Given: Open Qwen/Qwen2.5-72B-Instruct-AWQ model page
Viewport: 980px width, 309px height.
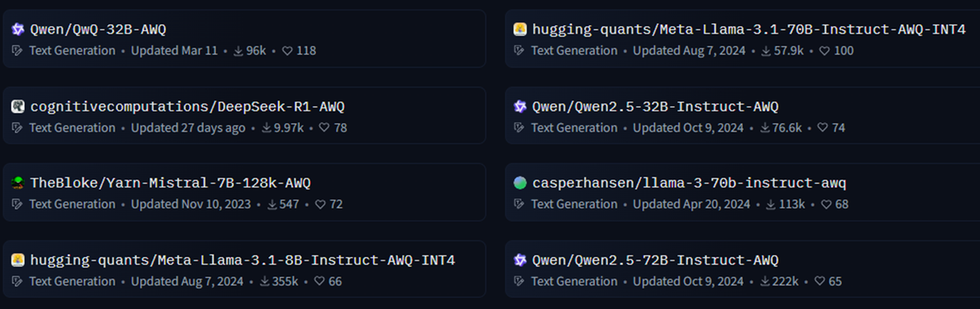Looking at the screenshot, I should coord(655,260).
